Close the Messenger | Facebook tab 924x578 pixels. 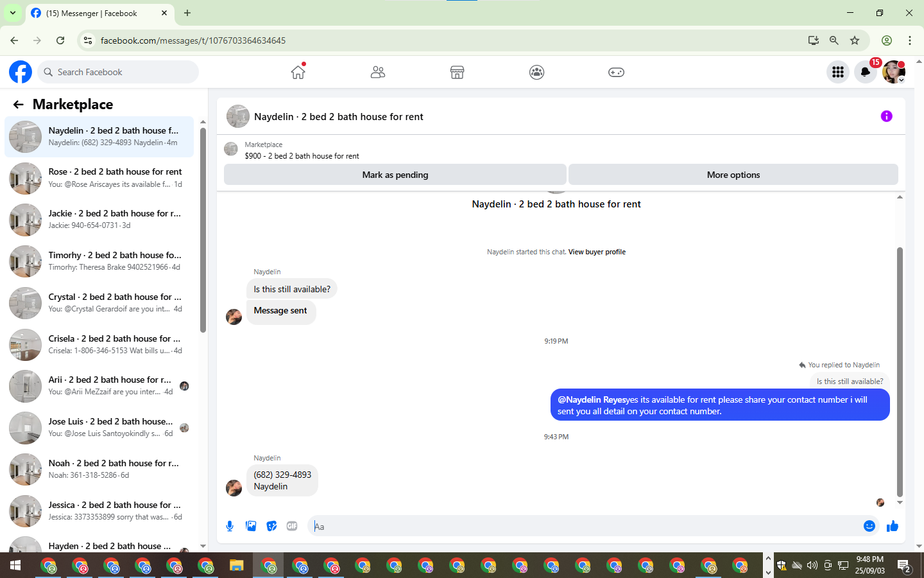164,13
